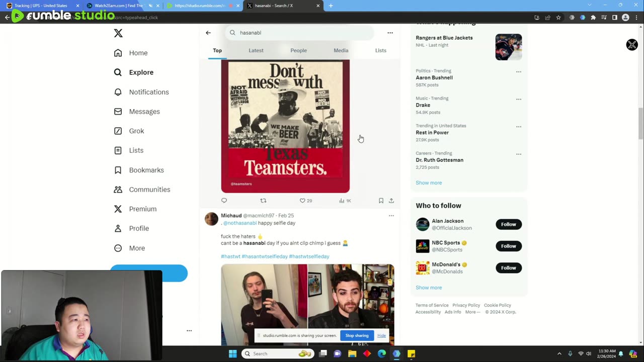Open Privacy Policy link
The height and width of the screenshot is (362, 644).
point(466,305)
